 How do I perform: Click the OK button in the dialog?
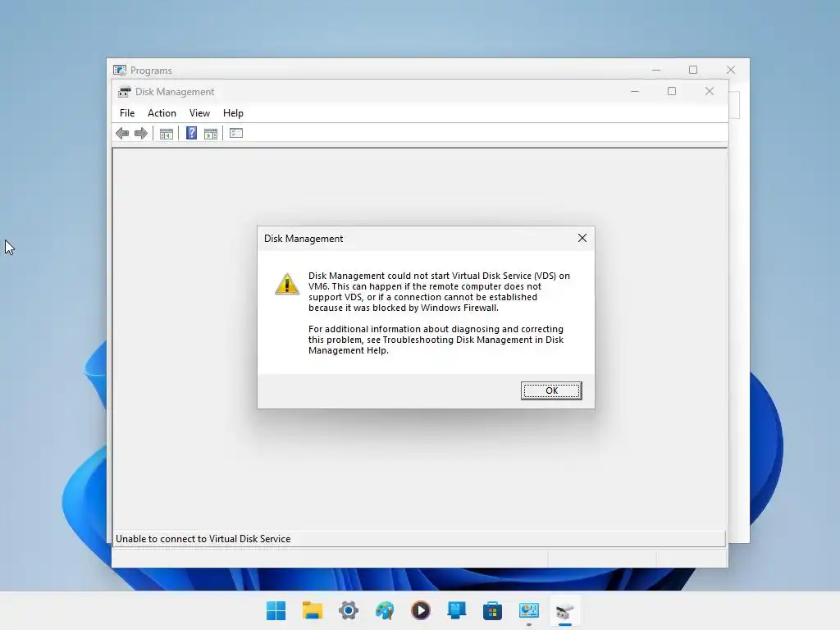pos(551,390)
